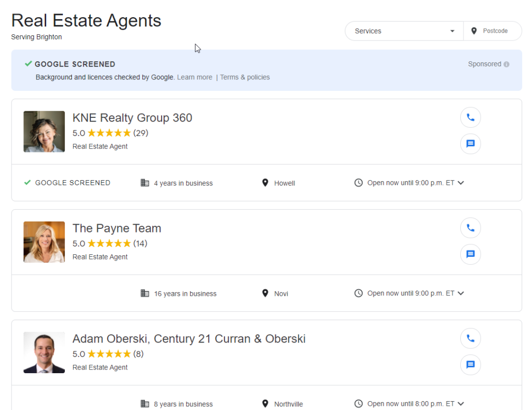Open KNE Realty Group 360 listing title
This screenshot has width=532, height=410.
(132, 118)
